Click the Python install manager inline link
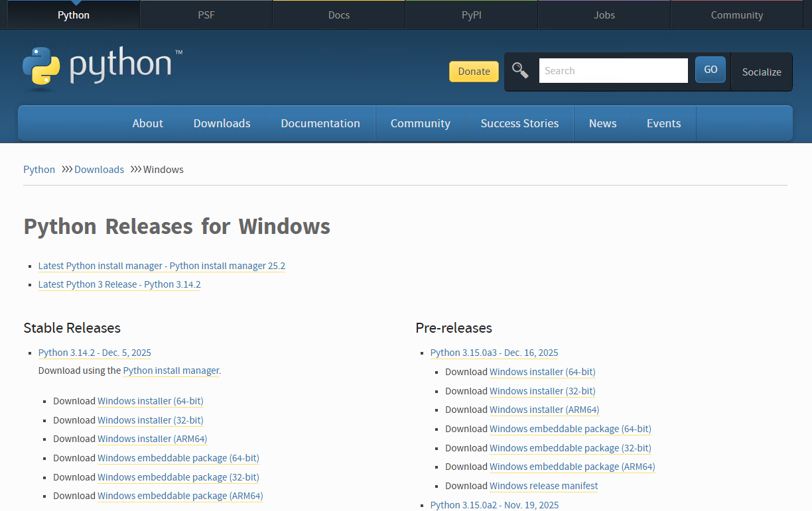This screenshot has width=812, height=511. (171, 370)
